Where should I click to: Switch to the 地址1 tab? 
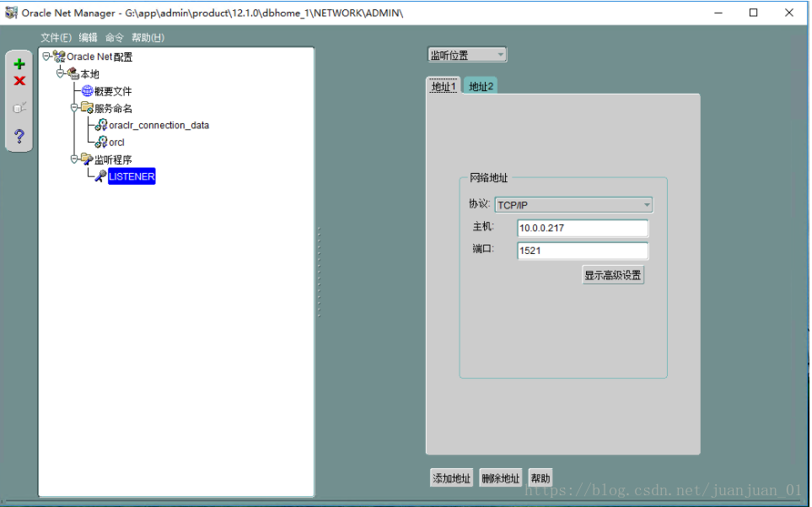pyautogui.click(x=444, y=86)
